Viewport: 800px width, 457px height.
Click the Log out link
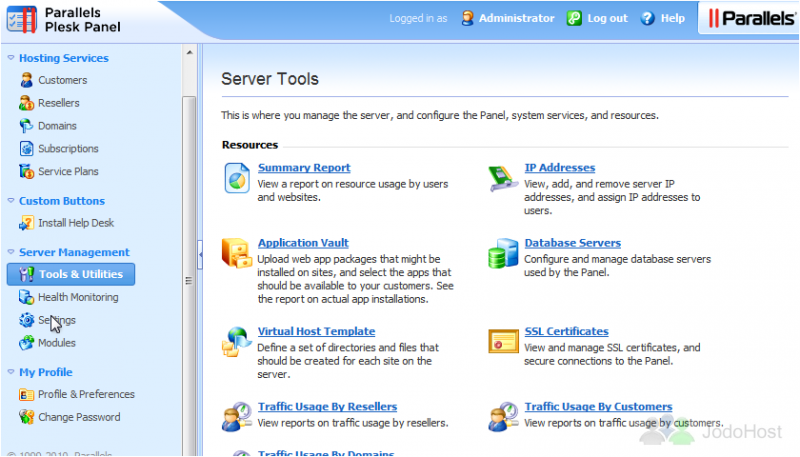coord(607,18)
